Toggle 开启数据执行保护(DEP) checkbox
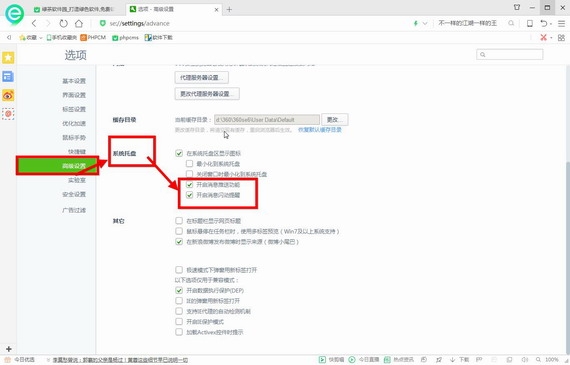 pos(179,290)
